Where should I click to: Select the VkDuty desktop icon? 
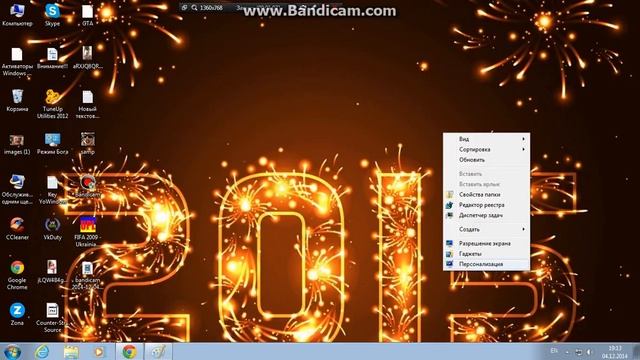[52, 229]
